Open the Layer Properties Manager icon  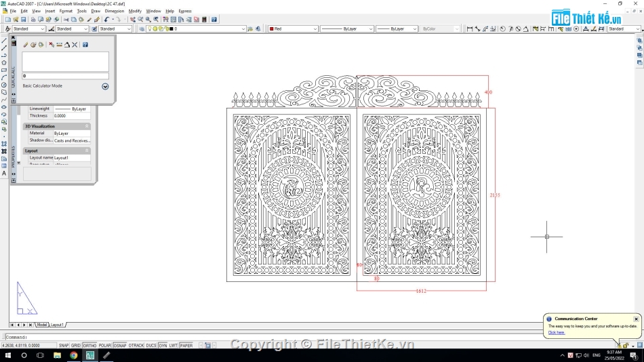click(142, 28)
